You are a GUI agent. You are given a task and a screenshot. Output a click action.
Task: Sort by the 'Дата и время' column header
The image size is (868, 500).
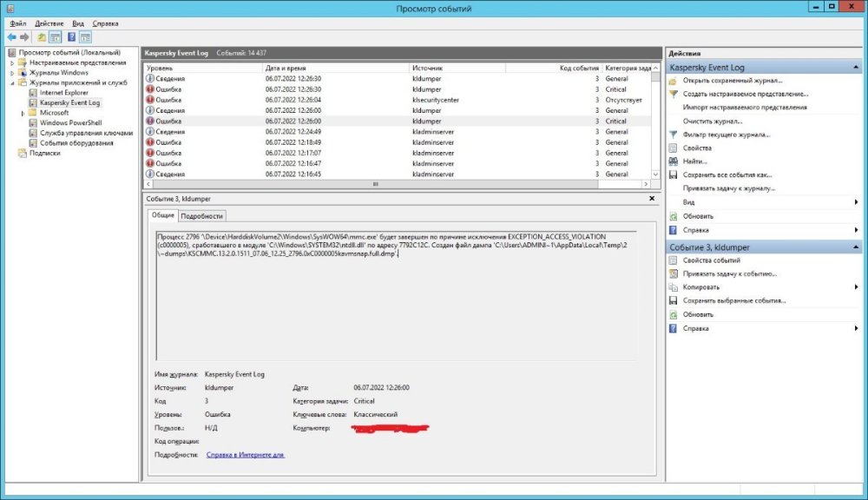[x=284, y=67]
